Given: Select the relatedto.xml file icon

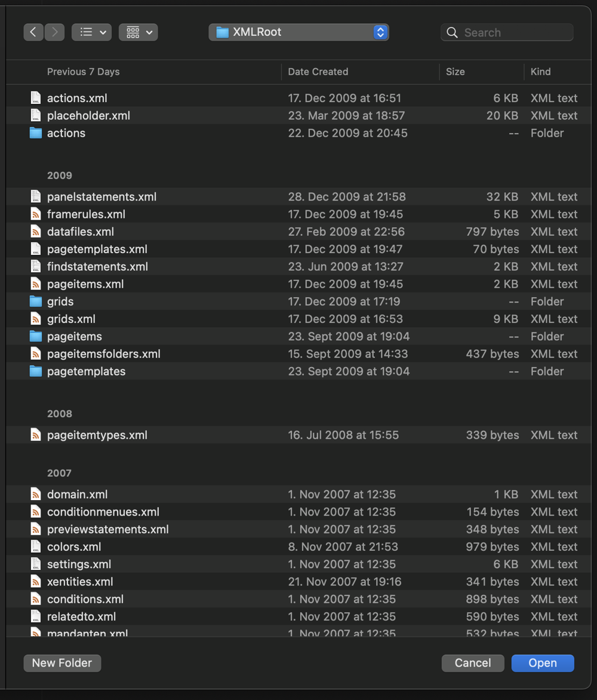Looking at the screenshot, I should click(x=36, y=616).
